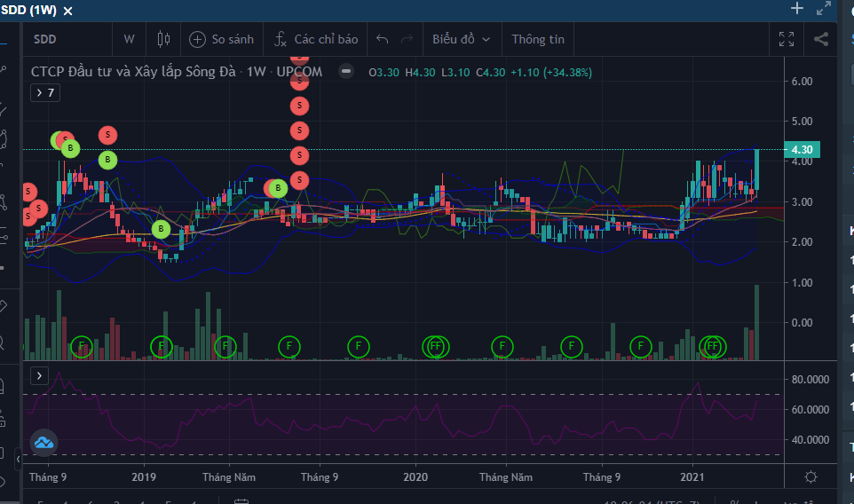Open chart settings gear on time axis
This screenshot has height=504, width=854.
click(811, 477)
